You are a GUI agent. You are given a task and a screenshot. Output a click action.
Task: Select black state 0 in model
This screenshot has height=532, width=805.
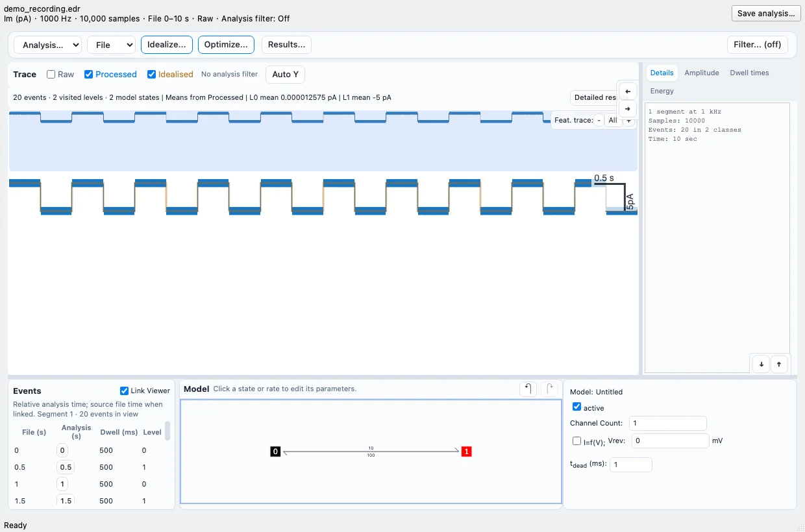pyautogui.click(x=275, y=452)
